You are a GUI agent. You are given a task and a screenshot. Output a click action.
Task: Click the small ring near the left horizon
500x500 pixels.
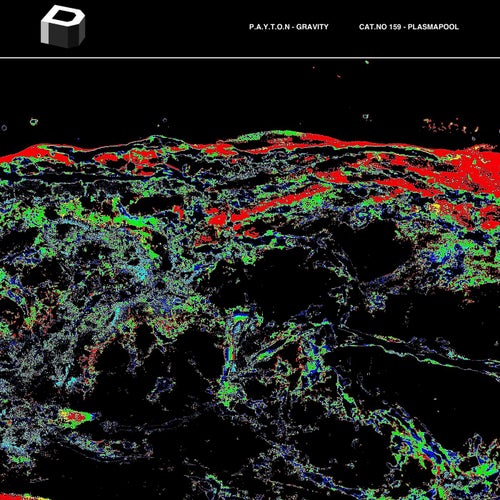click(34, 122)
